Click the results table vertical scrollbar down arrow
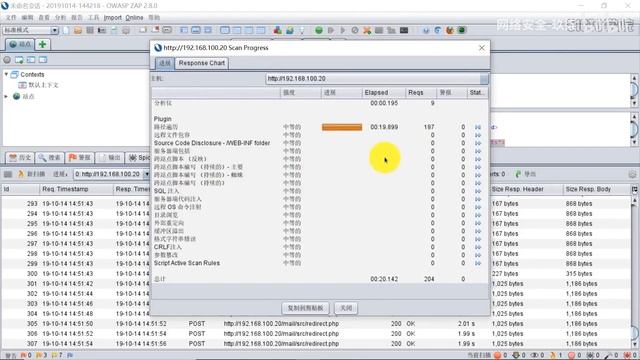This screenshot has height=360, width=640. [635, 345]
